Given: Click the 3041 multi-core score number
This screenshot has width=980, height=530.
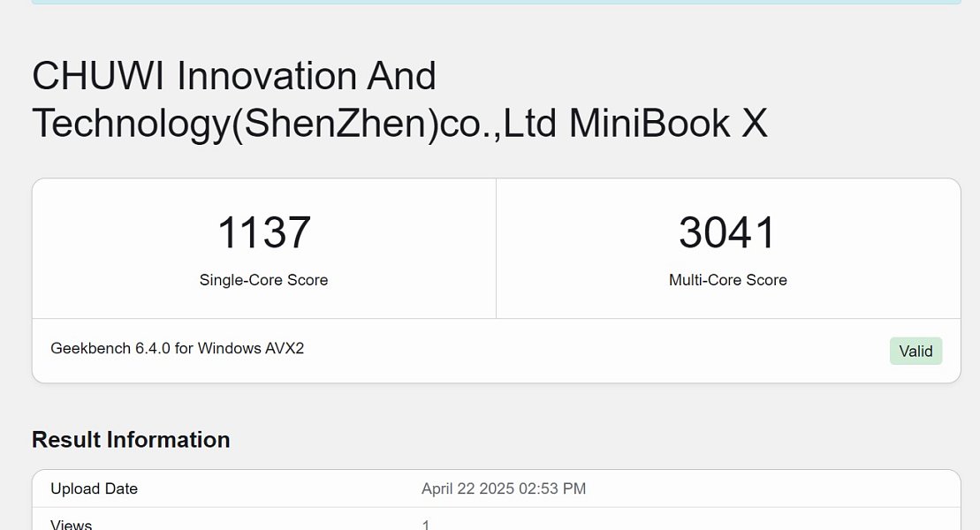Looking at the screenshot, I should click(727, 233).
